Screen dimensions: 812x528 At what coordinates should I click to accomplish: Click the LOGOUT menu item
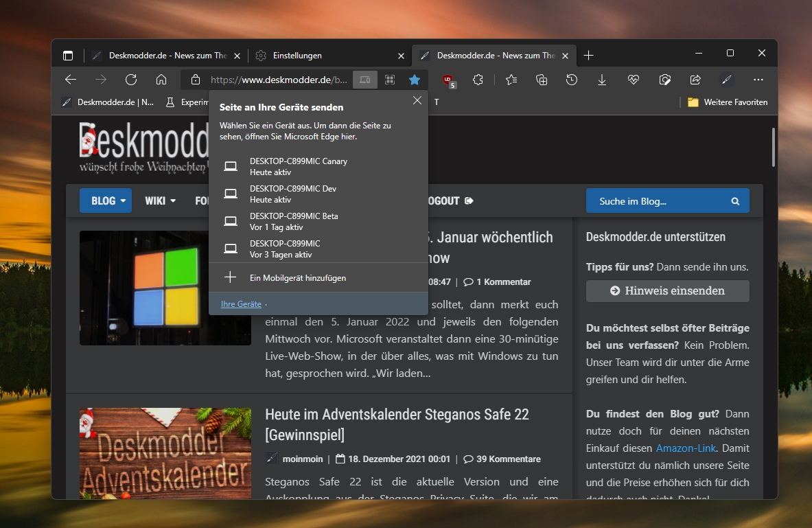pos(450,200)
